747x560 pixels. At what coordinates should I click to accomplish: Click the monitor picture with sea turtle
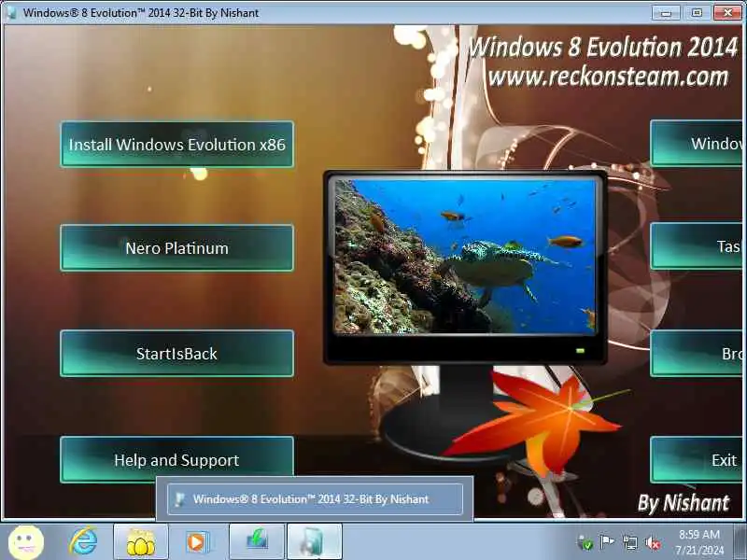pos(465,258)
